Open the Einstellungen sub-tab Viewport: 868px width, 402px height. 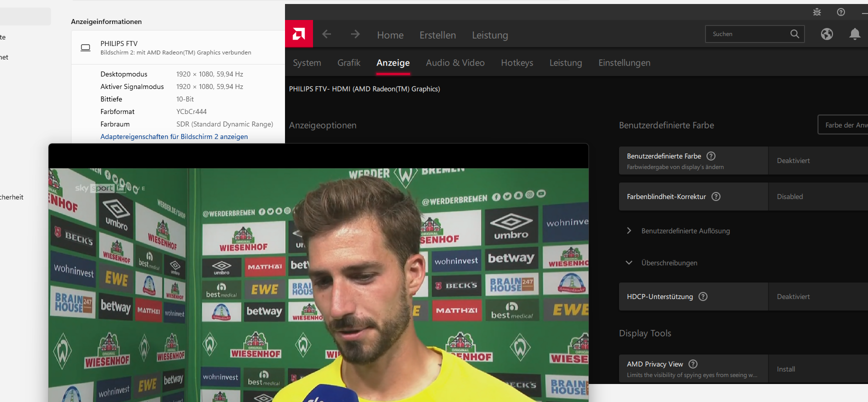pos(624,62)
